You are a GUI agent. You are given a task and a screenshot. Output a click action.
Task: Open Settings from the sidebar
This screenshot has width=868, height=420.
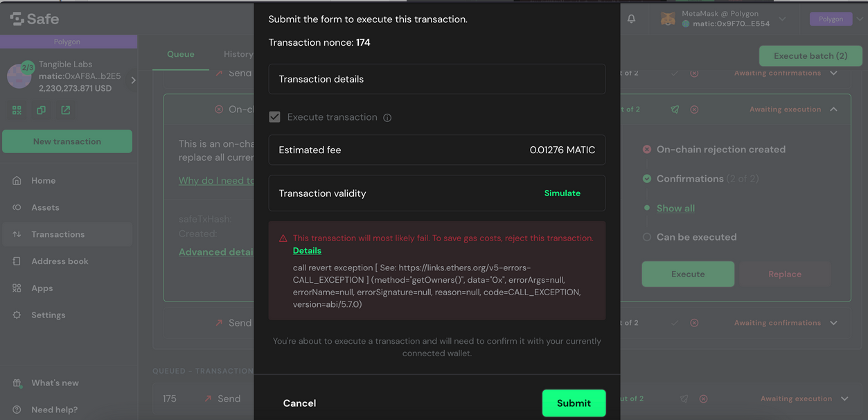point(47,315)
